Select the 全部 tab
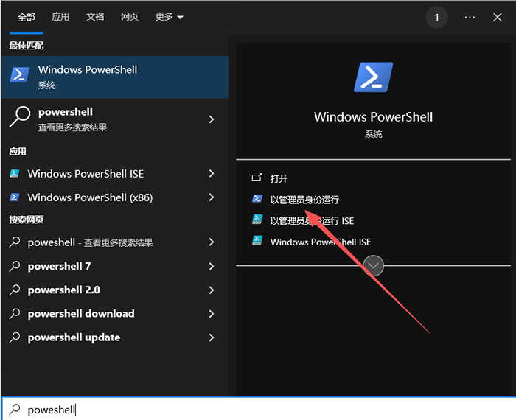The height and width of the screenshot is (420, 516). tap(27, 17)
